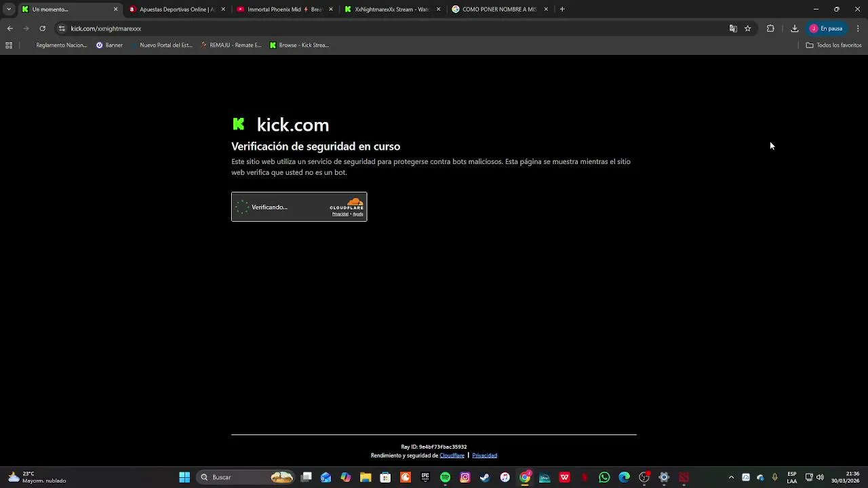Image resolution: width=868 pixels, height=488 pixels.
Task: Launch Dota 2 from the taskbar
Action: pos(684,477)
